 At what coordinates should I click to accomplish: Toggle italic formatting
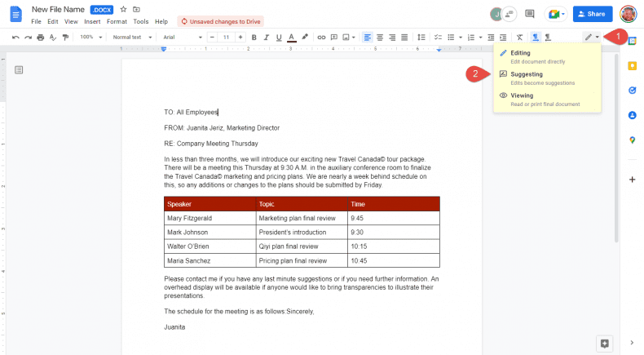click(267, 37)
